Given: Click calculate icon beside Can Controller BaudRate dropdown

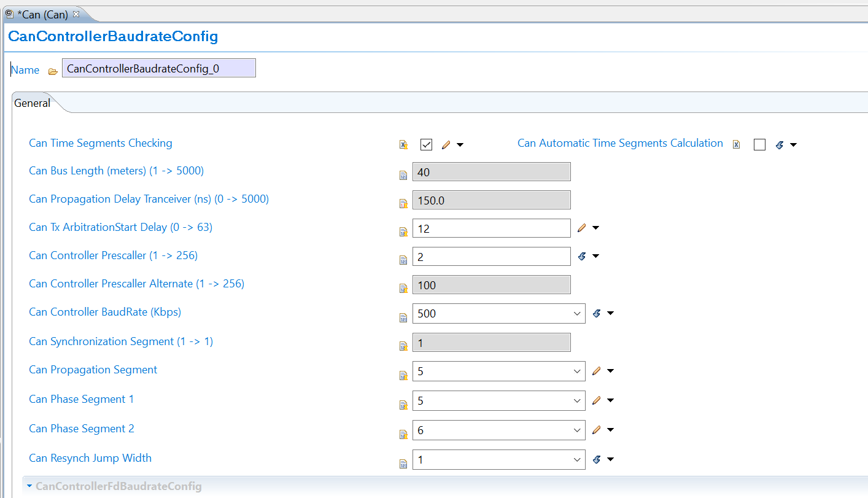Looking at the screenshot, I should tap(596, 313).
